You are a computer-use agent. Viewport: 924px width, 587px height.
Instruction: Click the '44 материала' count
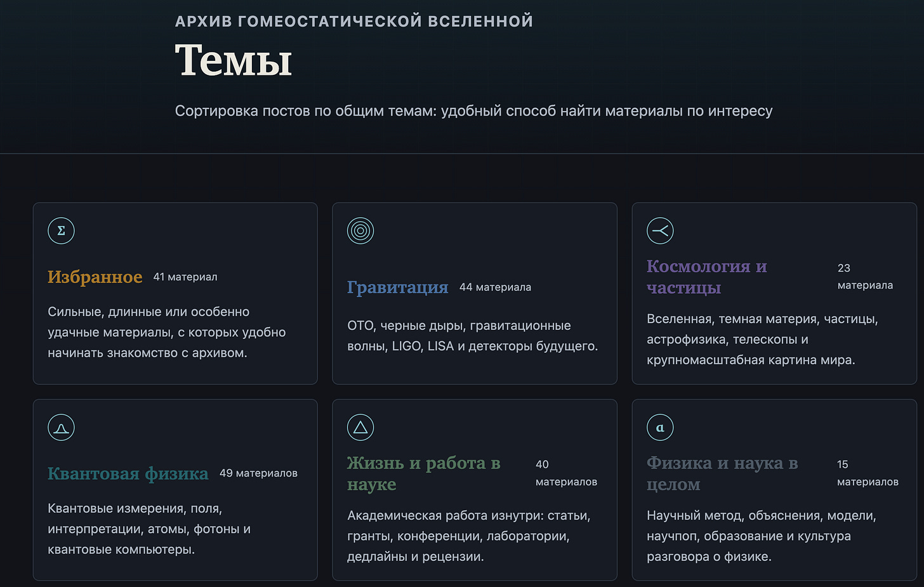click(495, 287)
